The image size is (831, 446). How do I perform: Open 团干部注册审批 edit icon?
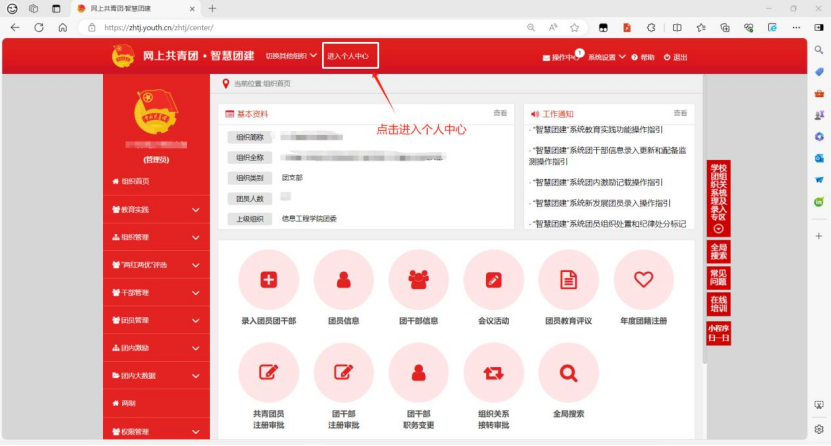[343, 372]
